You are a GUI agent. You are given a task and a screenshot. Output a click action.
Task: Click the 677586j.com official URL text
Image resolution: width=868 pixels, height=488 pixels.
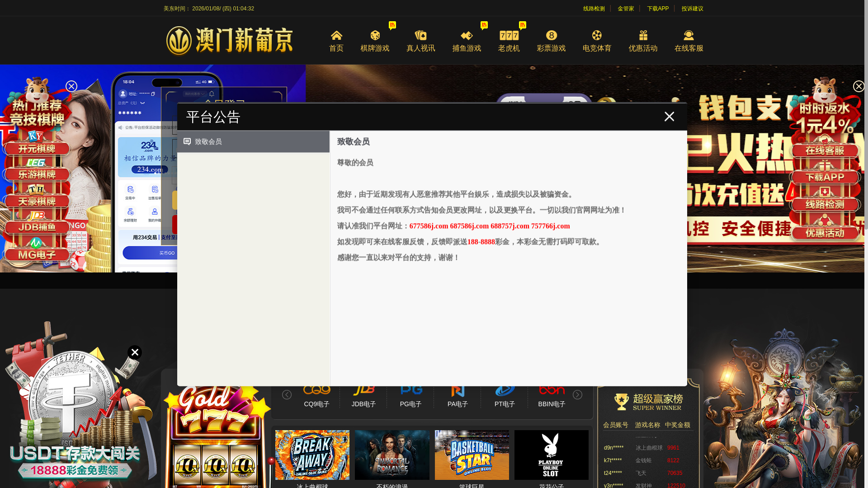(429, 226)
